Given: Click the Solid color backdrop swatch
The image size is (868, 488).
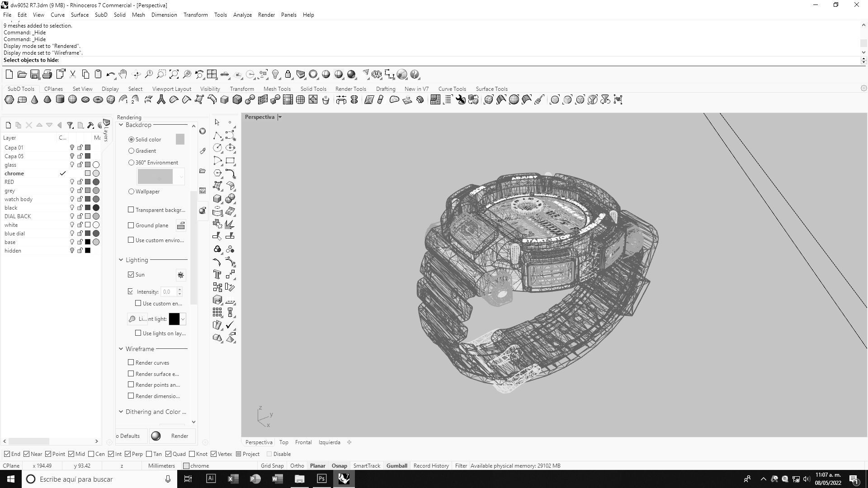Looking at the screenshot, I should pyautogui.click(x=180, y=140).
